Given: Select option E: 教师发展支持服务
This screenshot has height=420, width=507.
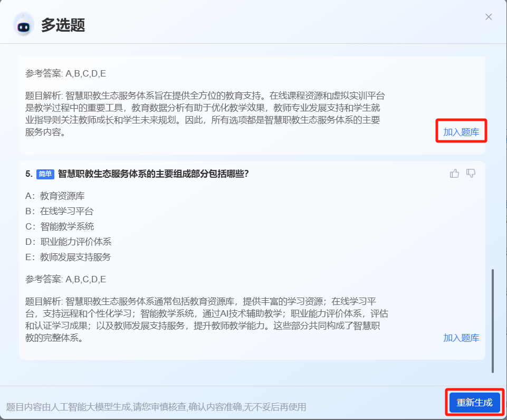Looking at the screenshot, I should click(68, 257).
